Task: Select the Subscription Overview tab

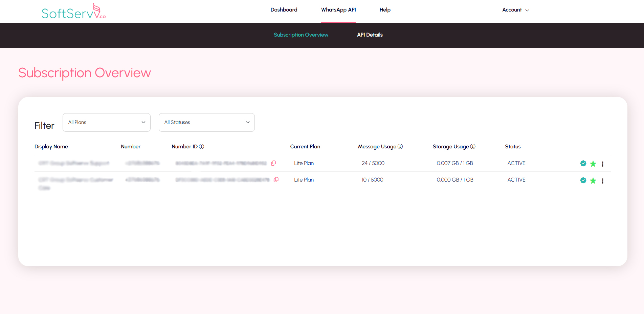Action: coord(301,35)
